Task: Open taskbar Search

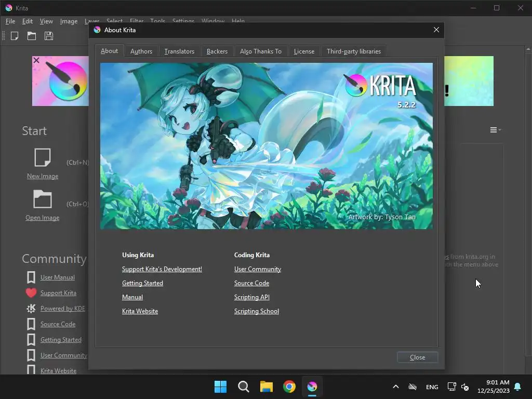Action: point(243,387)
